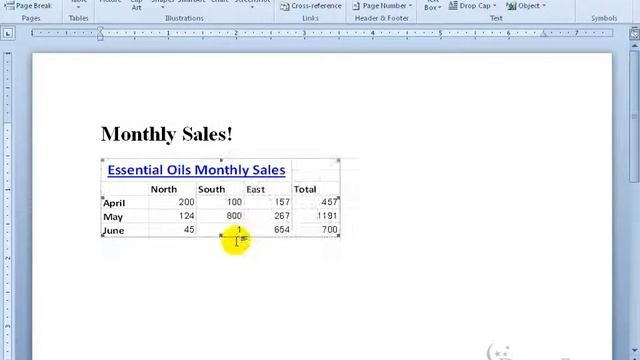Toggle the View Ruler button above scrollbar
This screenshot has height=360, width=640.
[x=634, y=34]
